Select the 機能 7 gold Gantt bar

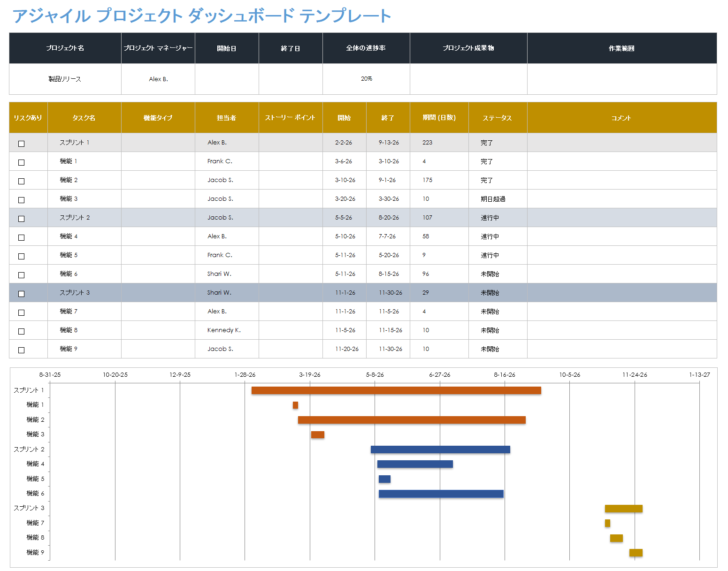[607, 523]
